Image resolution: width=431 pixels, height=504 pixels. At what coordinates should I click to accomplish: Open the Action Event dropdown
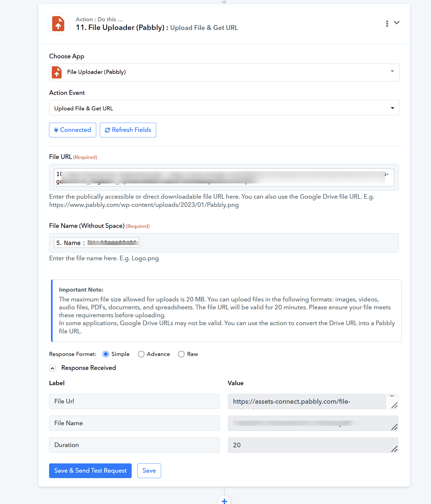coord(224,108)
